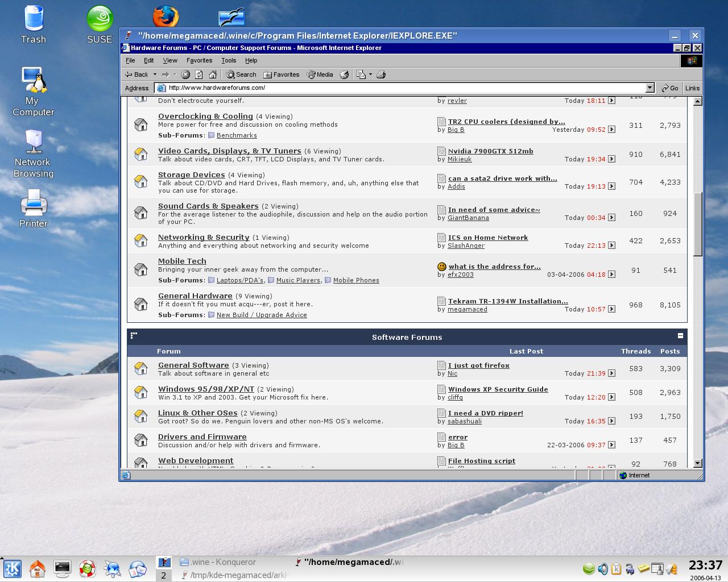Open the KDE K menu in taskbar
The height and width of the screenshot is (582, 728).
tap(12, 568)
